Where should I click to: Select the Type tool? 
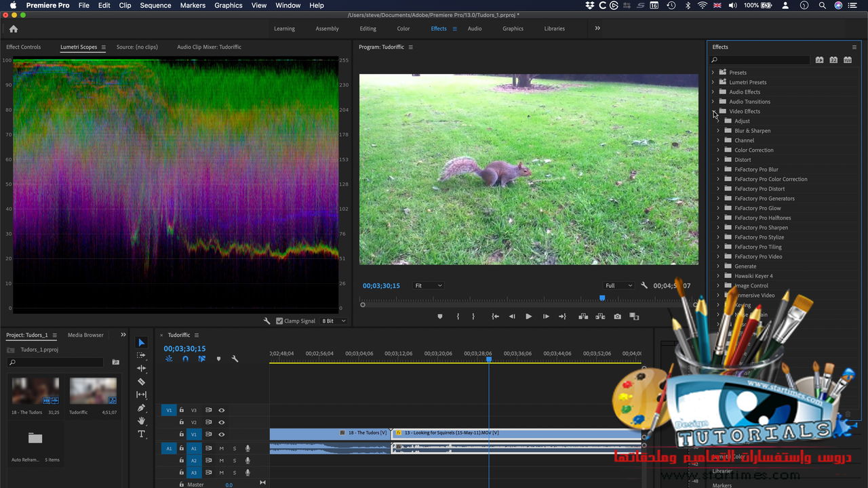(141, 434)
